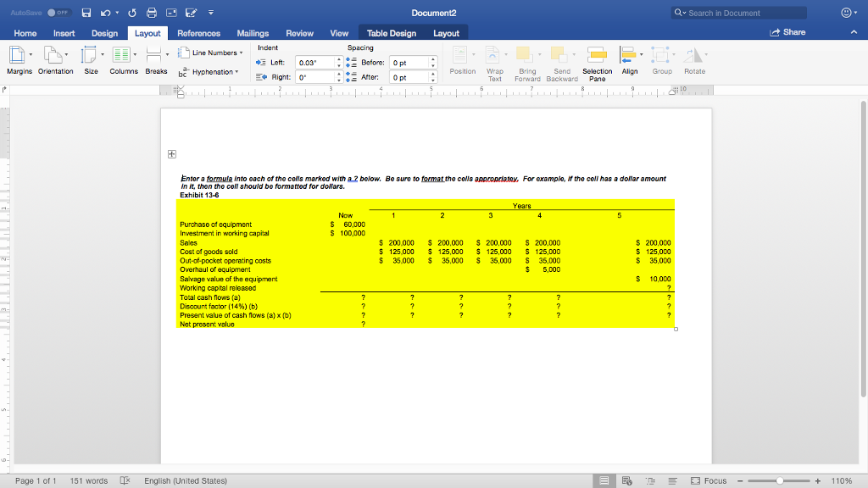Select the Orientation tool
Screen dimensions: 868x488
coord(55,61)
